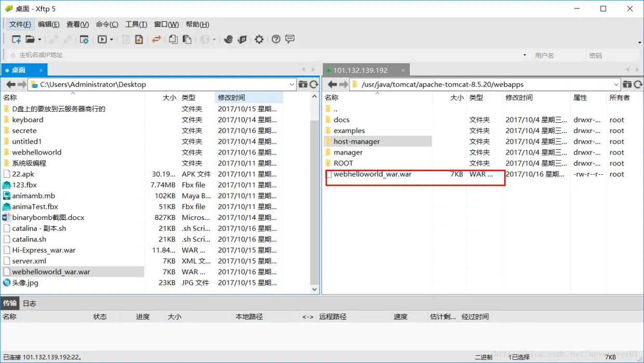Open the 编辑(E) menu

[49, 24]
